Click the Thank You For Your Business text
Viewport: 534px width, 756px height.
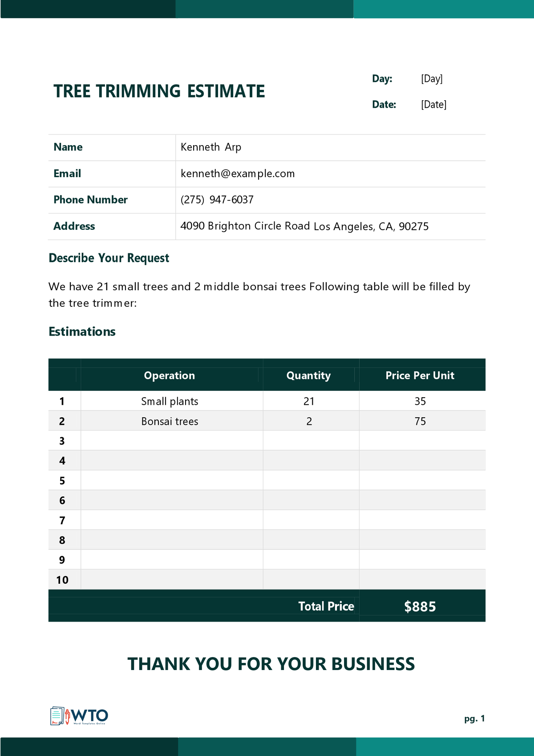271,664
